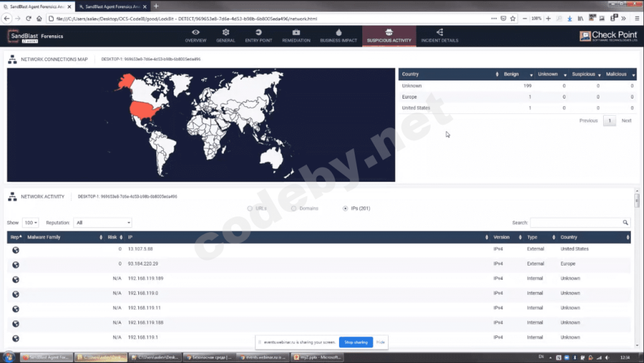Go to browser Home
The image size is (644, 363).
[39, 18]
